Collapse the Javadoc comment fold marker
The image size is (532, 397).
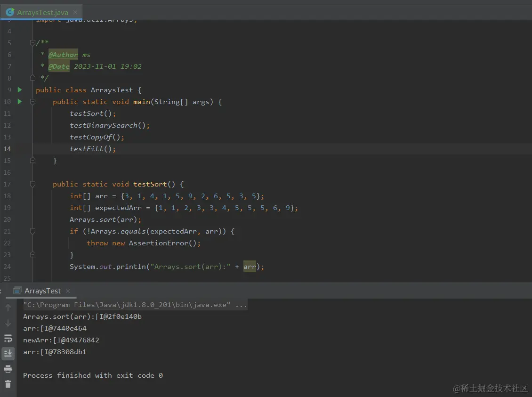click(32, 43)
